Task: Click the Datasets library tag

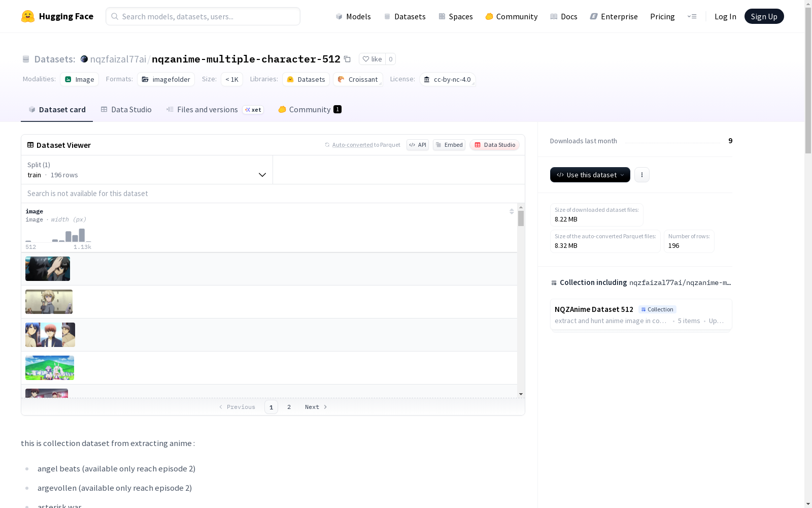Action: coord(306,79)
